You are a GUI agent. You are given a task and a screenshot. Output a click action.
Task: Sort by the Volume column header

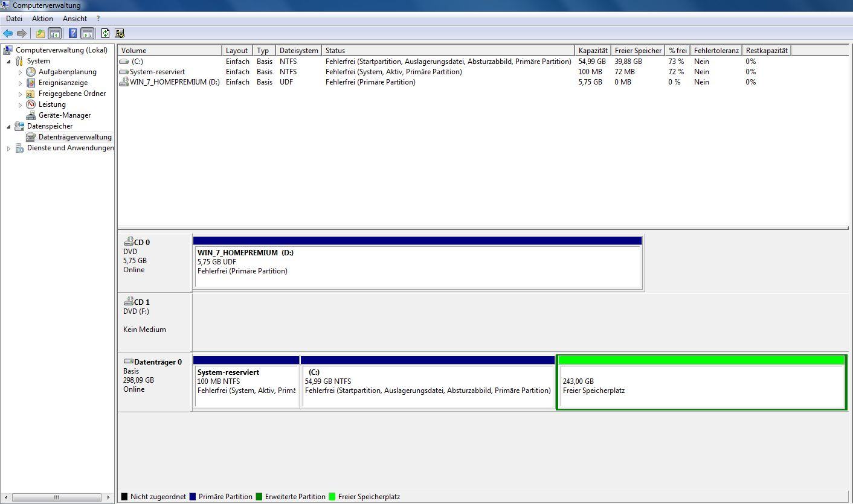tap(170, 51)
